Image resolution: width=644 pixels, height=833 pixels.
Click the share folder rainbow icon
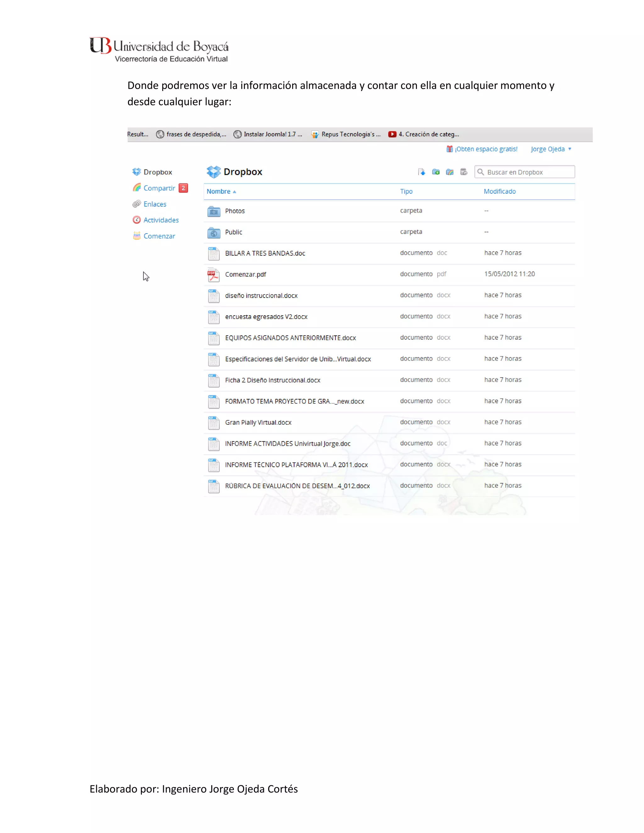[x=449, y=172]
